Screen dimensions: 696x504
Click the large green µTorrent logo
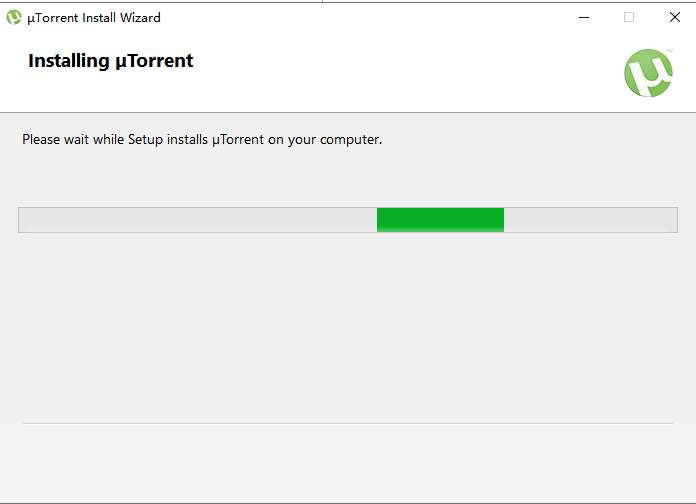click(x=648, y=73)
